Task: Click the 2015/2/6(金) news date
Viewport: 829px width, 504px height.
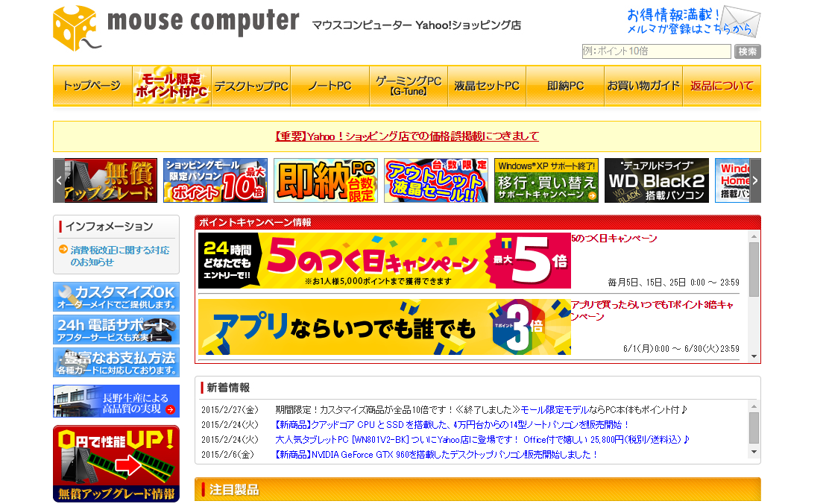Action: tap(227, 454)
